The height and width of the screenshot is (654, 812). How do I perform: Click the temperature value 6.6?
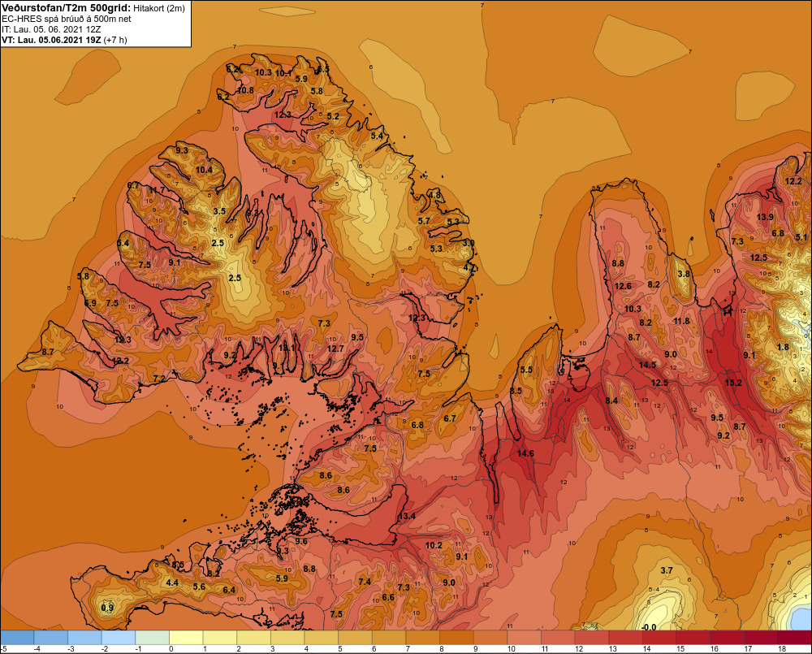pyautogui.click(x=388, y=597)
